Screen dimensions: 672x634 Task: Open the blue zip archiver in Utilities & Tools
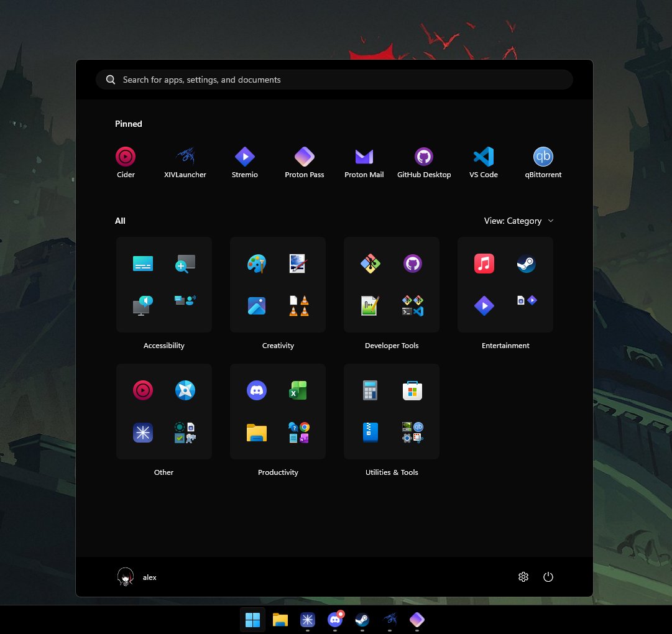371,432
